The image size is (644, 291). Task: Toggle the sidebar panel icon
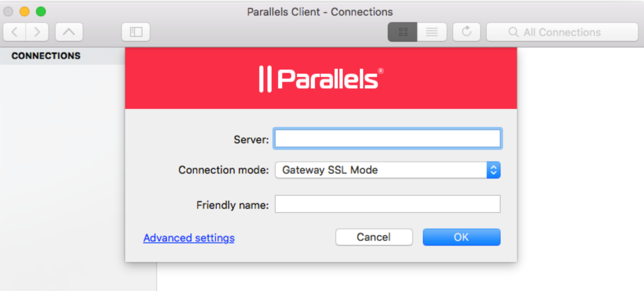(x=136, y=32)
